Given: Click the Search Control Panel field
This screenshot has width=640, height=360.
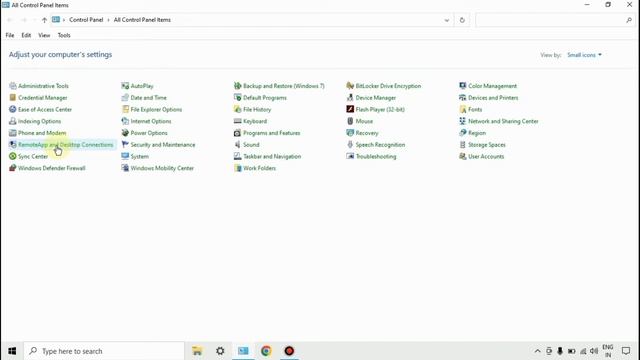Looking at the screenshot, I should click(554, 20).
